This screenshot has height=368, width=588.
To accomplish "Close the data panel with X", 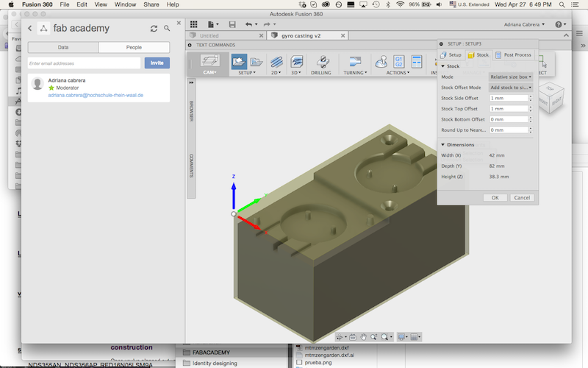I will pyautogui.click(x=179, y=23).
